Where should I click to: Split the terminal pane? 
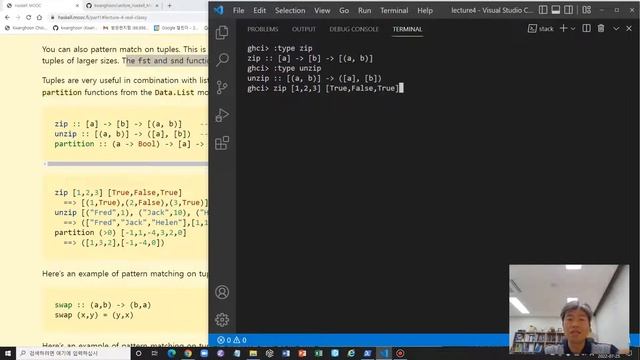[586, 28]
